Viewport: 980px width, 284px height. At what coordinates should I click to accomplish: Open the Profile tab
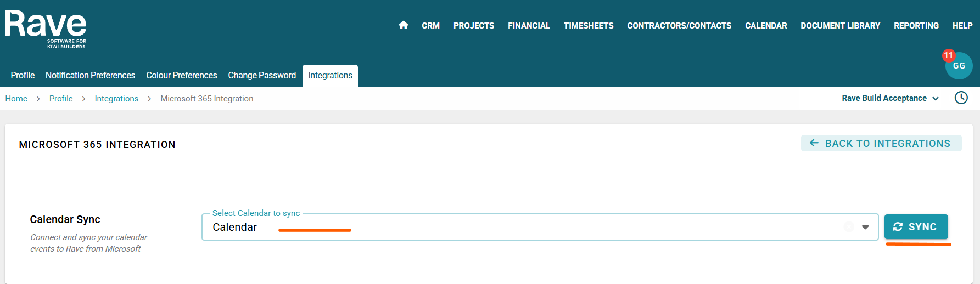tap(23, 76)
